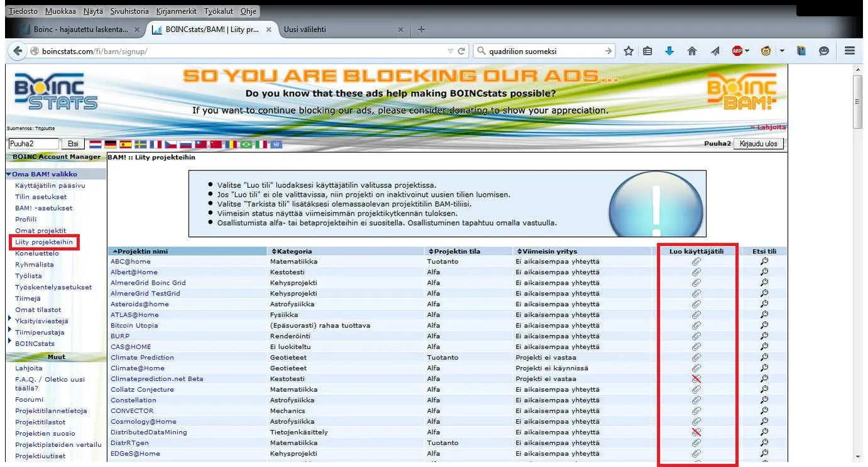868x467 pixels.
Task: Submit search with the go arrow
Action: (608, 51)
